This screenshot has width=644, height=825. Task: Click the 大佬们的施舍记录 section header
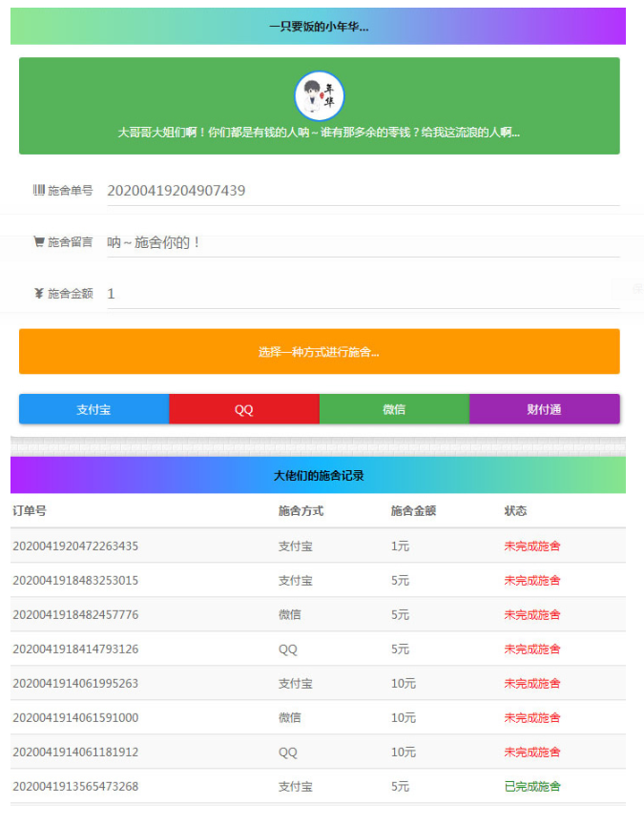318,475
